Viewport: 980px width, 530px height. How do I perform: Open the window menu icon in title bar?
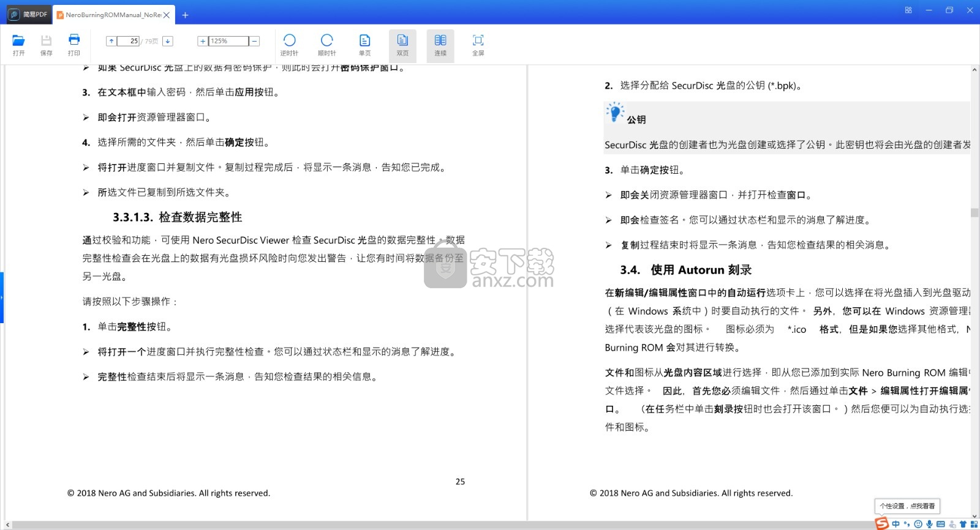(x=908, y=10)
